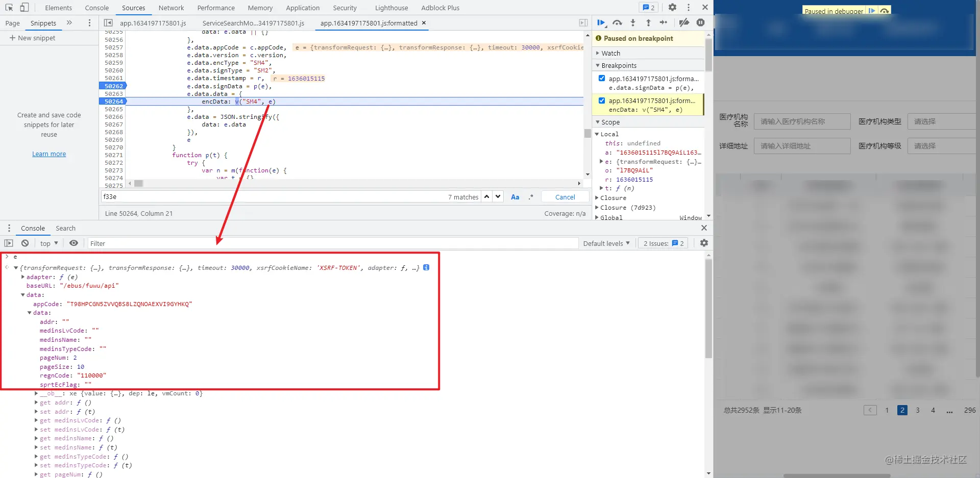Viewport: 980px width, 478px height.
Task: Step over next function call
Action: pyautogui.click(x=617, y=22)
